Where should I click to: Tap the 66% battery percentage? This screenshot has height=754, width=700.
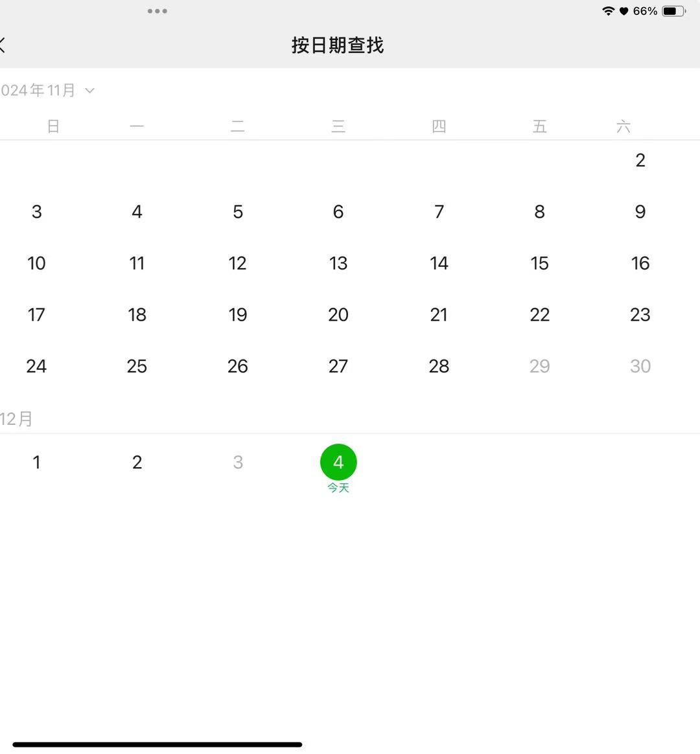[x=645, y=11]
